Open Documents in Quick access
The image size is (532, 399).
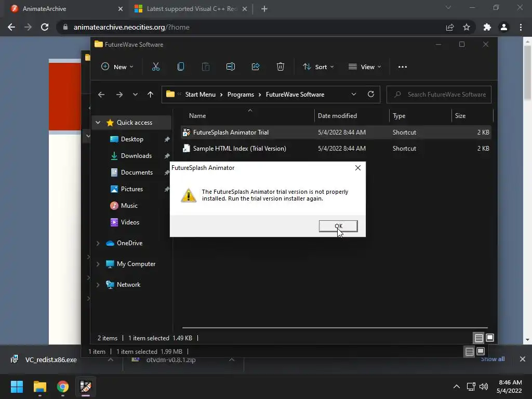coord(137,172)
